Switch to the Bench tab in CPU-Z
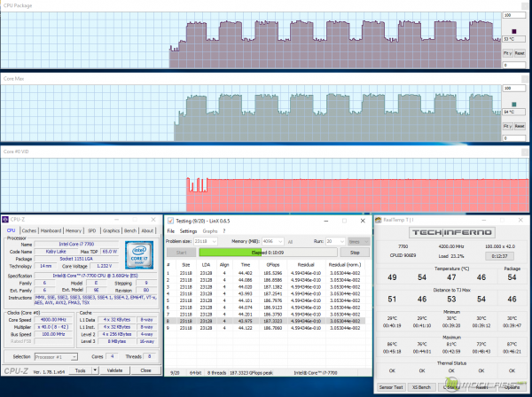Image resolution: width=532 pixels, height=397 pixels. [x=130, y=230]
